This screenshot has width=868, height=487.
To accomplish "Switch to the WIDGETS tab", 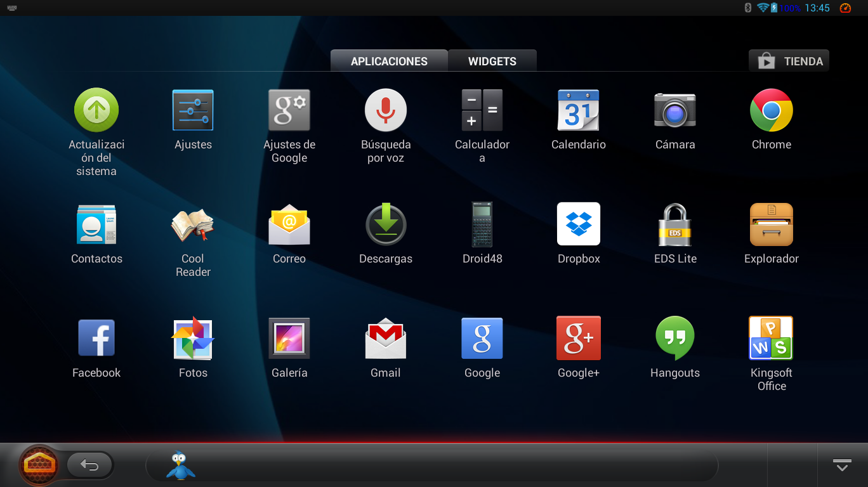I will click(x=492, y=61).
